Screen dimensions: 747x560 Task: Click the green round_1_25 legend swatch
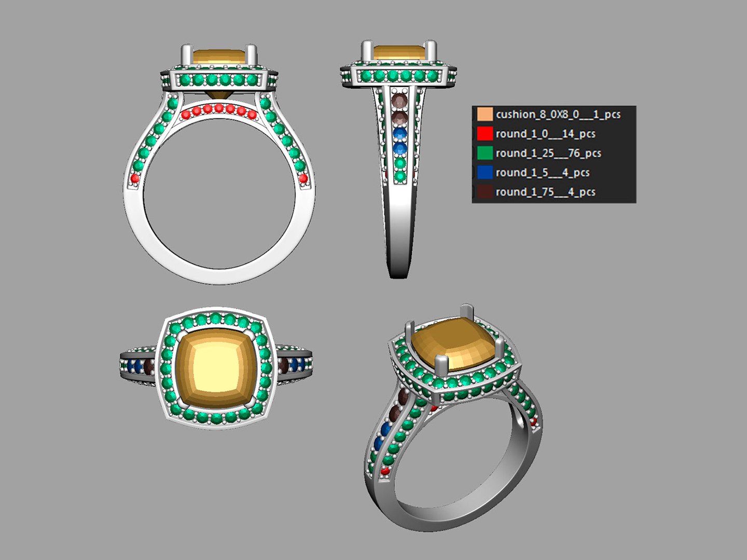pyautogui.click(x=484, y=153)
